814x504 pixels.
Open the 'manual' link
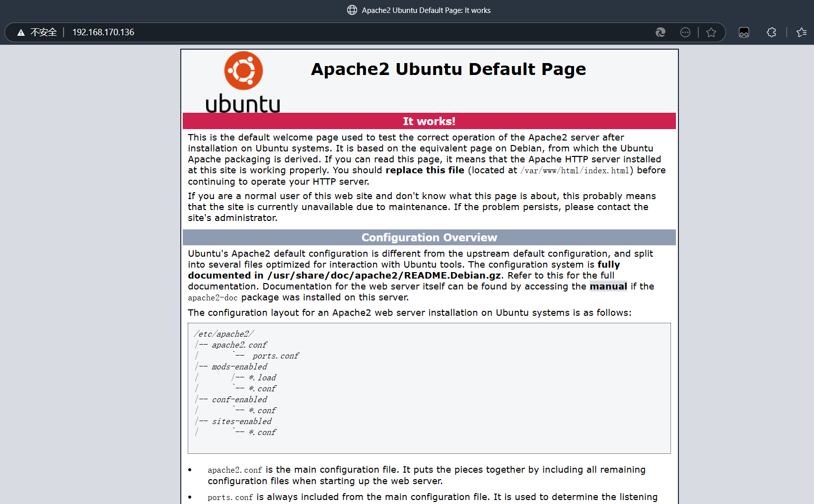click(608, 287)
